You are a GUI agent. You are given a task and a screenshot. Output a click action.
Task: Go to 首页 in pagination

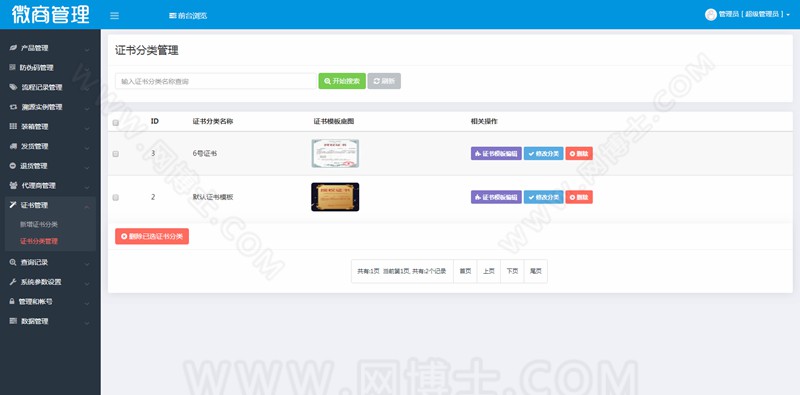465,271
